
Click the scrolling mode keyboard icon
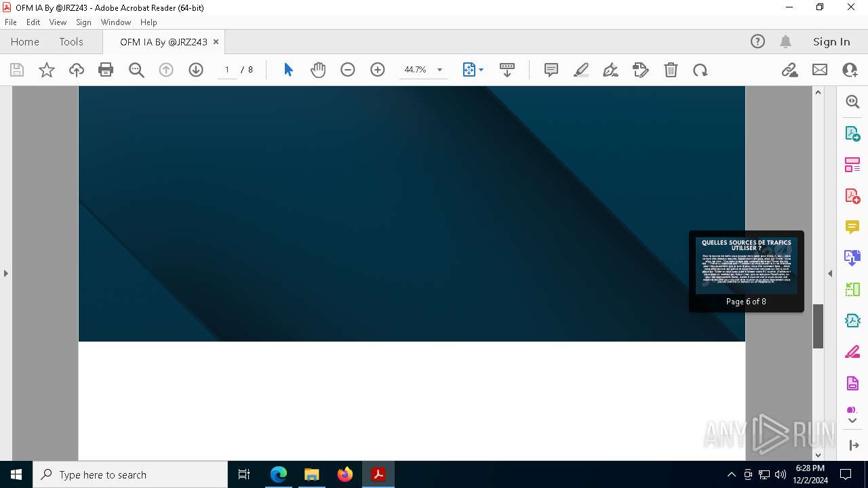click(x=507, y=70)
